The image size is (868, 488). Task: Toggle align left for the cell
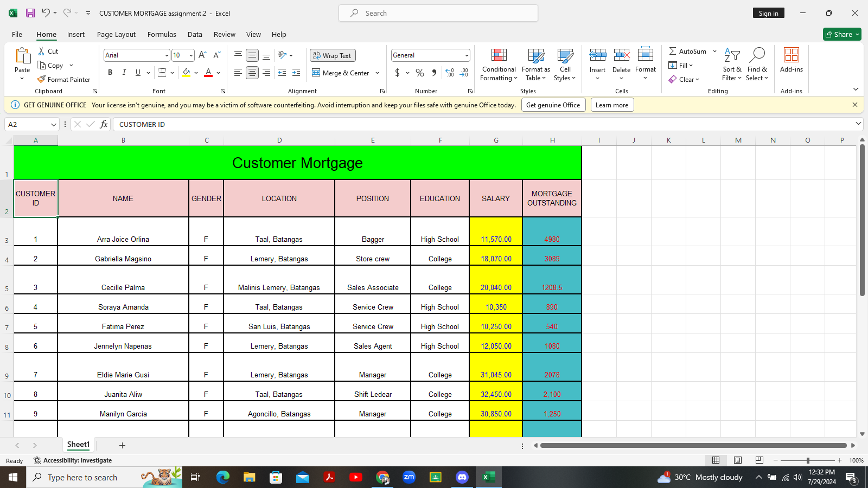pos(238,73)
